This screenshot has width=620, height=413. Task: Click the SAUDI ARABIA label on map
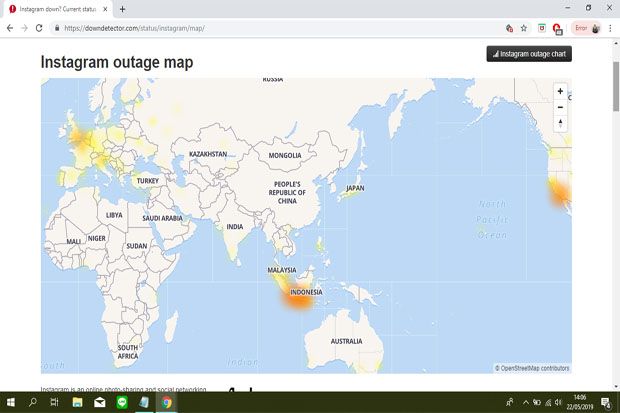coord(163,218)
